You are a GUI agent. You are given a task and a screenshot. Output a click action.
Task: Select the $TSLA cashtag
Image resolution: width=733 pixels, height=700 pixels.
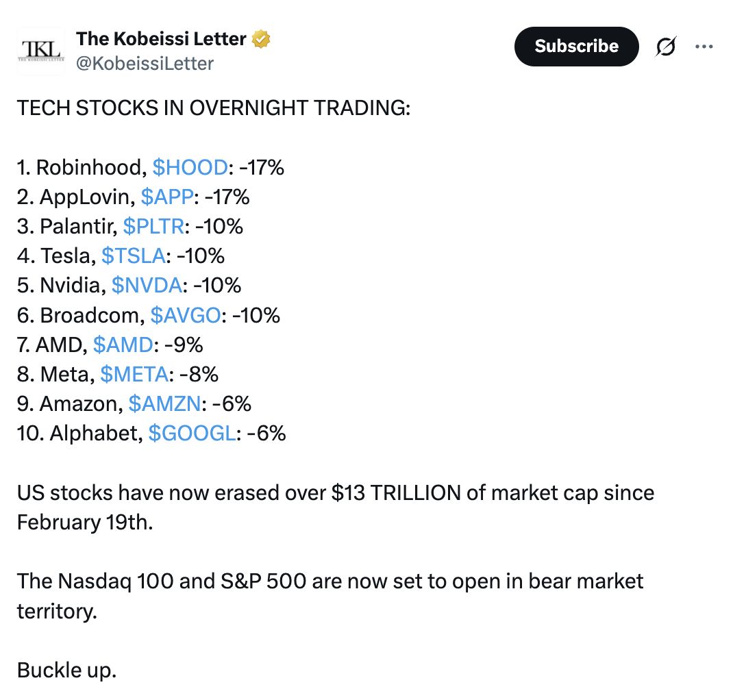(133, 256)
